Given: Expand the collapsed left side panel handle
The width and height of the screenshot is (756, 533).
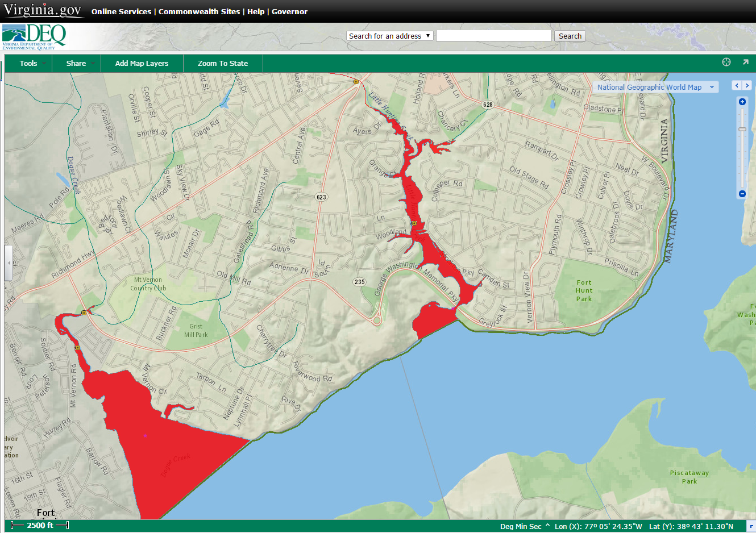Looking at the screenshot, I should click(8, 263).
